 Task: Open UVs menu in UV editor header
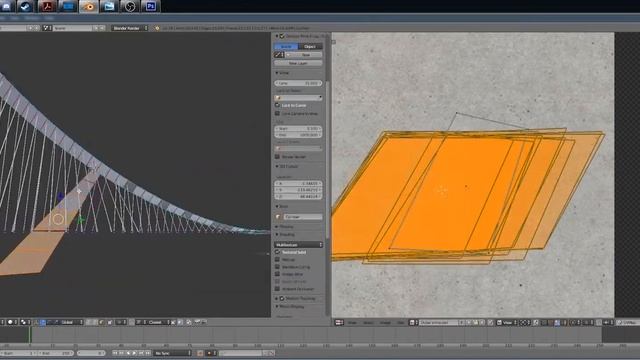[401, 322]
